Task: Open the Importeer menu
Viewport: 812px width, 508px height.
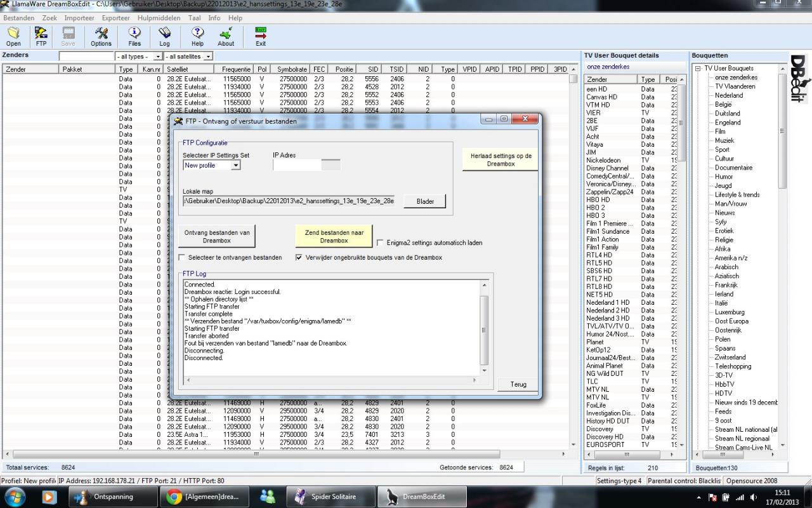Action: (x=79, y=18)
